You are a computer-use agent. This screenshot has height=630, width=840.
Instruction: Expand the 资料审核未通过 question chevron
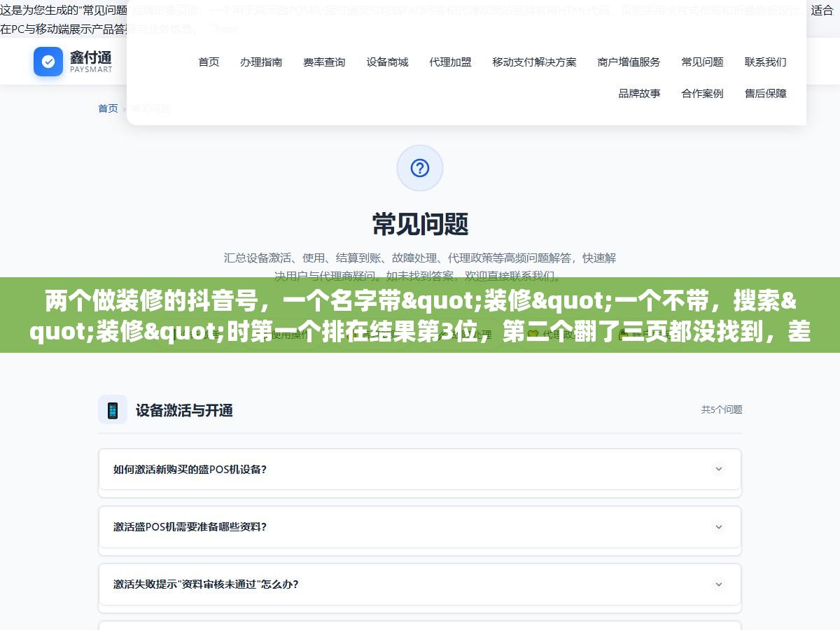(718, 584)
